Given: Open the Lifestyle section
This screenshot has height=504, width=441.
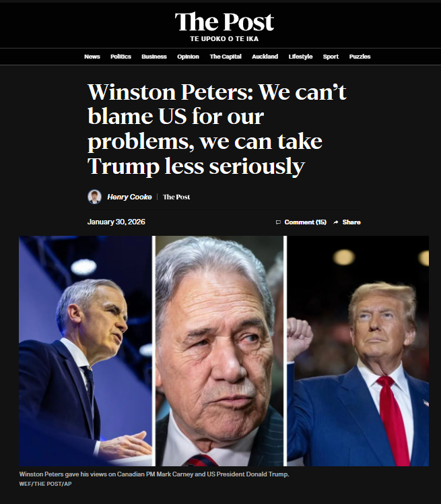Looking at the screenshot, I should coord(301,57).
